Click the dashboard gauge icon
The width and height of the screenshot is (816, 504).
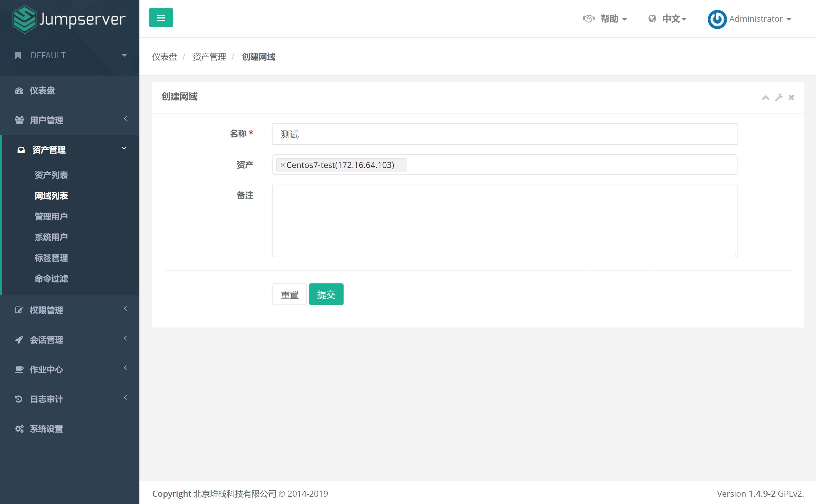[x=19, y=91]
